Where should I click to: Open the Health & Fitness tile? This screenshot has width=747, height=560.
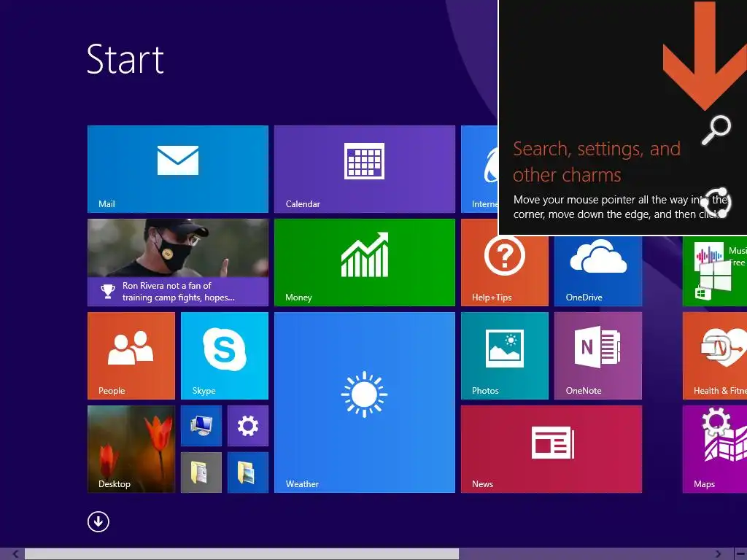click(715, 356)
